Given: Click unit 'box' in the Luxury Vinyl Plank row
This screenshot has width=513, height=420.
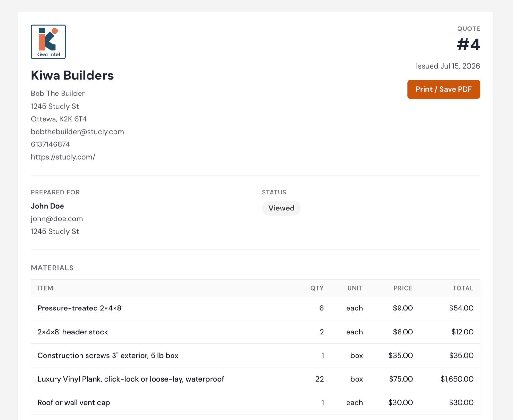Looking at the screenshot, I should (357, 379).
